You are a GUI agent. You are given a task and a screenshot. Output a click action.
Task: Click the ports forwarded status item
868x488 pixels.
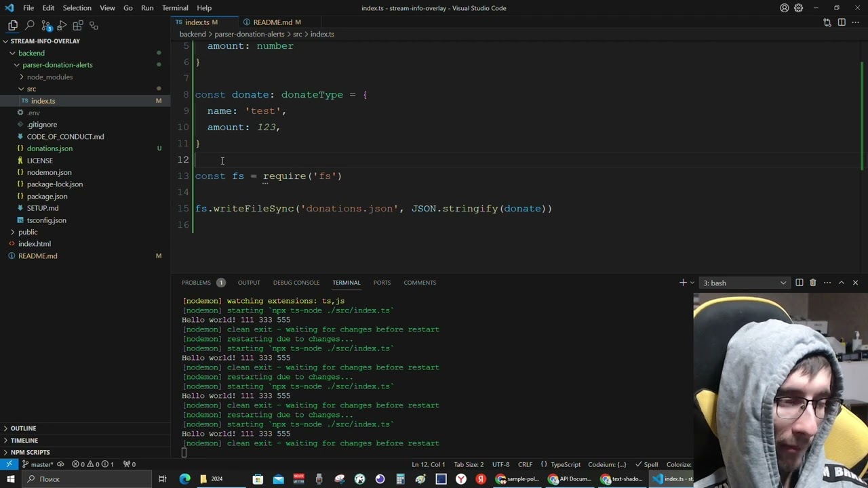129,464
